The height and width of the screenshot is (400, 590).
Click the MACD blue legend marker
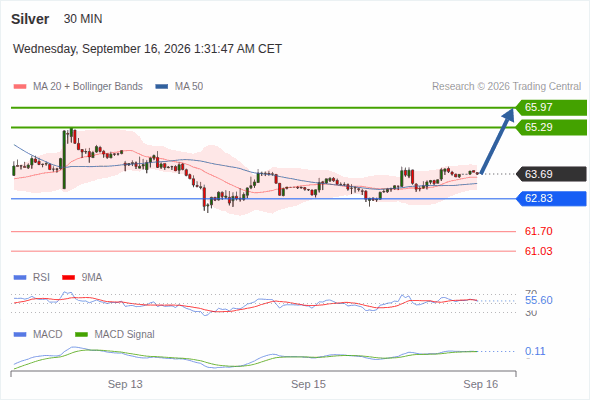(x=20, y=335)
